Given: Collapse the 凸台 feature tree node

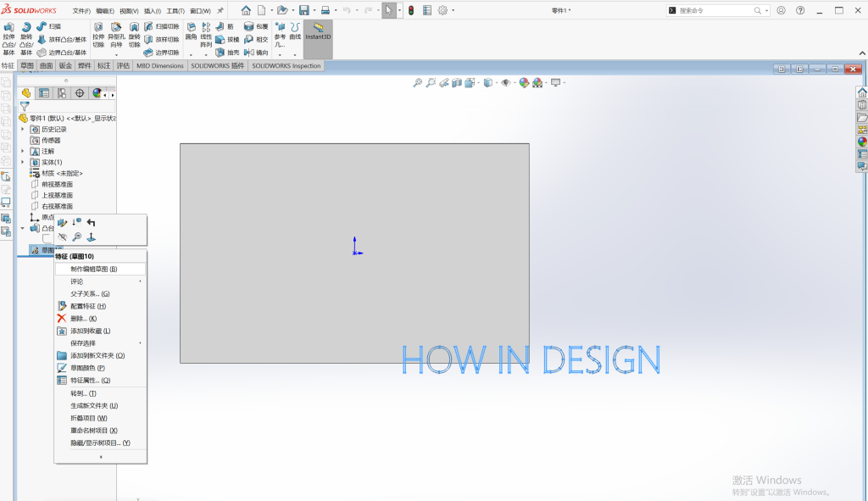Looking at the screenshot, I should 23,228.
